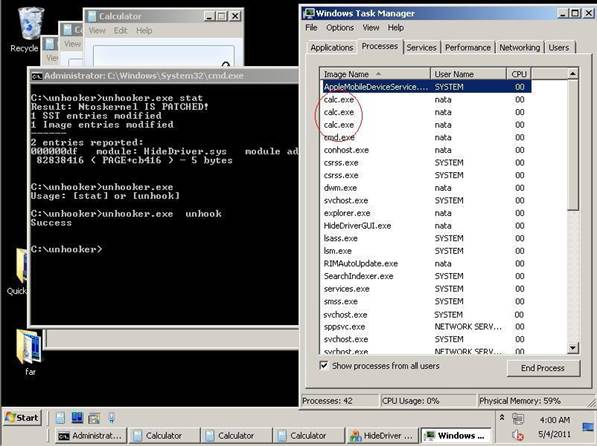Click the Calculator display field
Image resolution: width=597 pixels, height=446 pixels.
(x=164, y=56)
